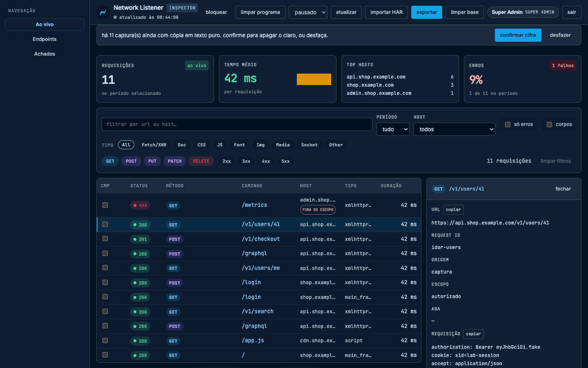The width and height of the screenshot is (588, 368).
Task: Focus the 'filtrar por url ou host' field
Action: 237,124
